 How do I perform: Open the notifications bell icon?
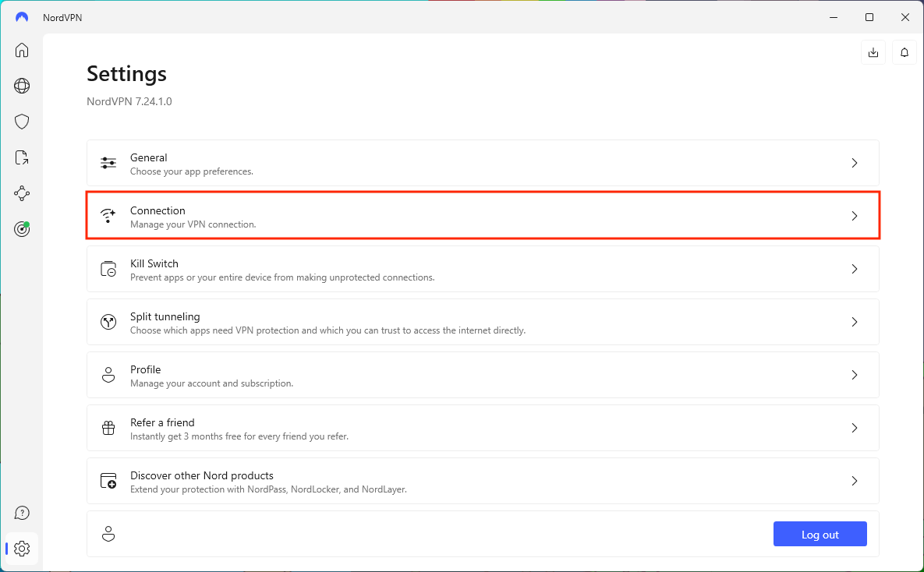point(905,52)
